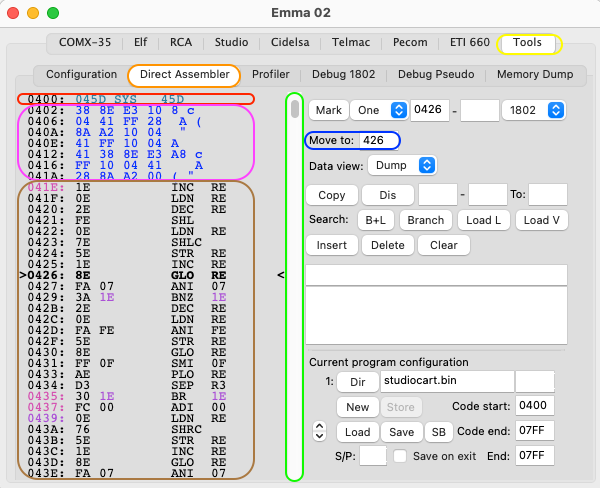
Task: Switch to the Memory Dump sub-tab
Action: (x=535, y=74)
